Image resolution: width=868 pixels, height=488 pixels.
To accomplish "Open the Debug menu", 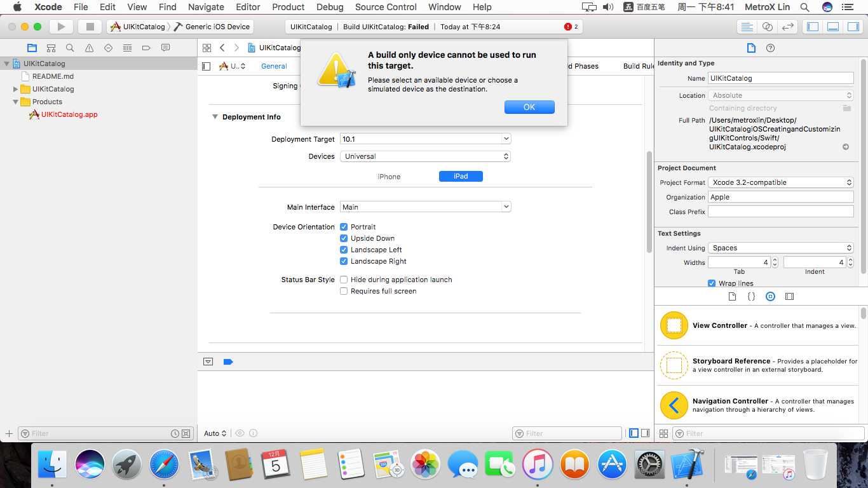I will 330,7.
